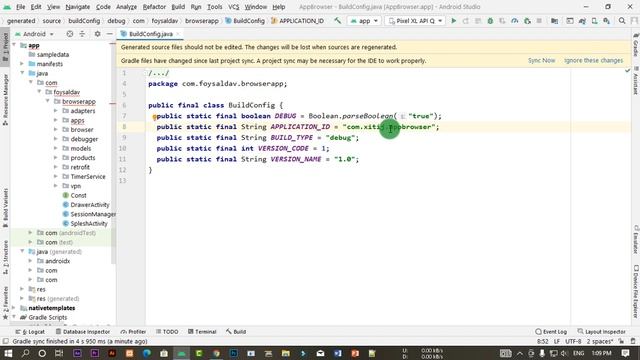640x360 pixels.
Task: Toggle the Device File Explorer sidebar tab
Action: pos(636,291)
